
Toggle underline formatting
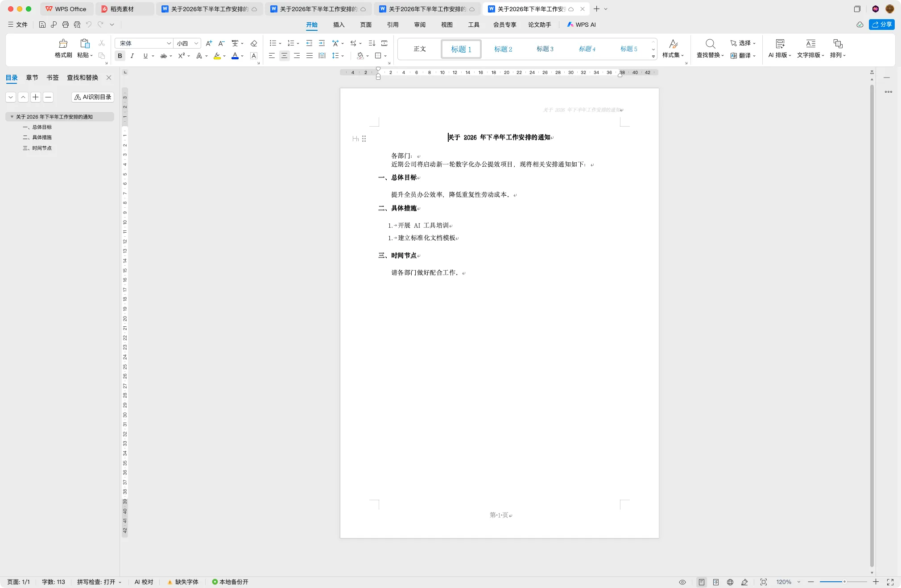145,56
